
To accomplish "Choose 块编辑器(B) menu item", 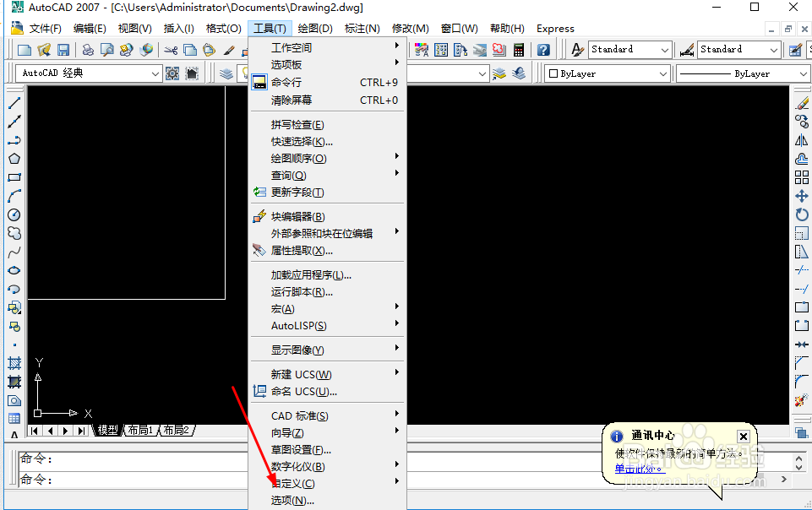I will pyautogui.click(x=328, y=217).
